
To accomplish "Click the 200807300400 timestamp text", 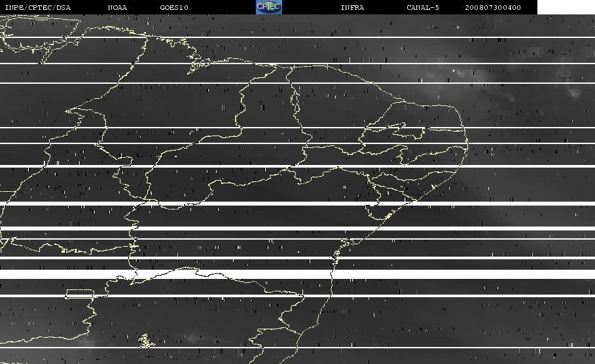I will [493, 8].
